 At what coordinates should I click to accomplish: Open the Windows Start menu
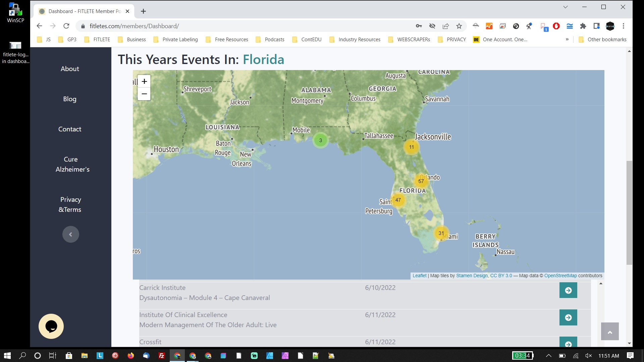point(7,356)
